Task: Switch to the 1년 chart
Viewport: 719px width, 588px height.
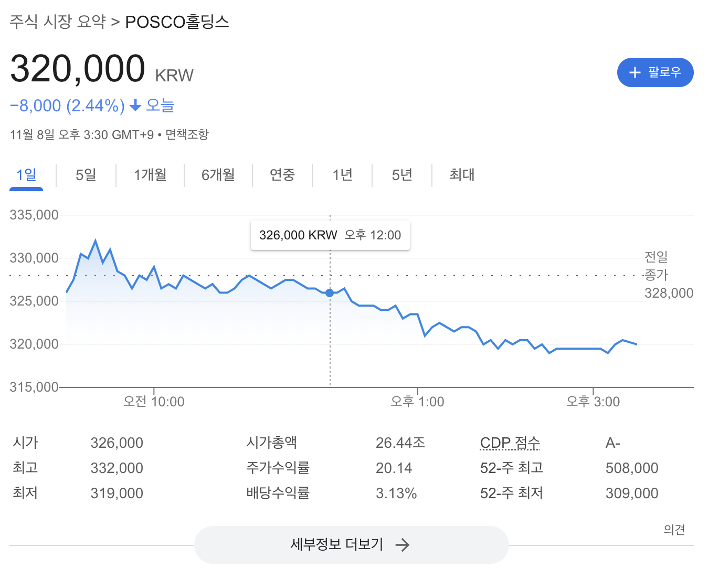Action: [x=342, y=175]
